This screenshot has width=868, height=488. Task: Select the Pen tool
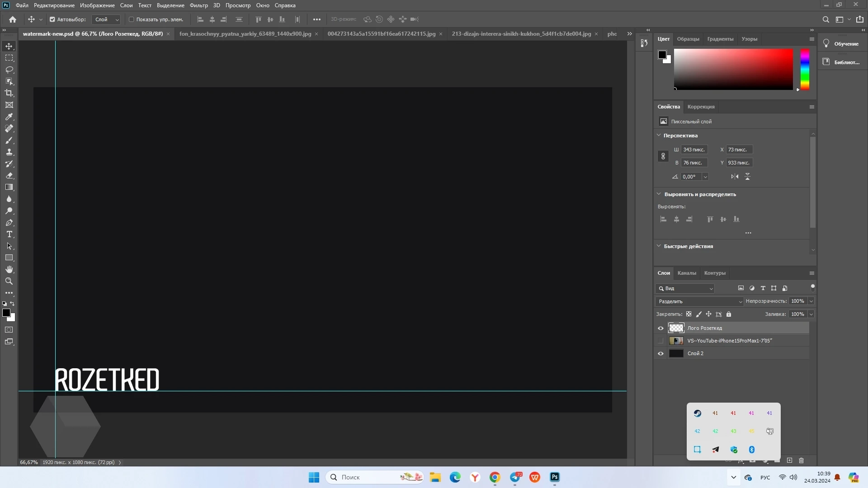click(9, 222)
